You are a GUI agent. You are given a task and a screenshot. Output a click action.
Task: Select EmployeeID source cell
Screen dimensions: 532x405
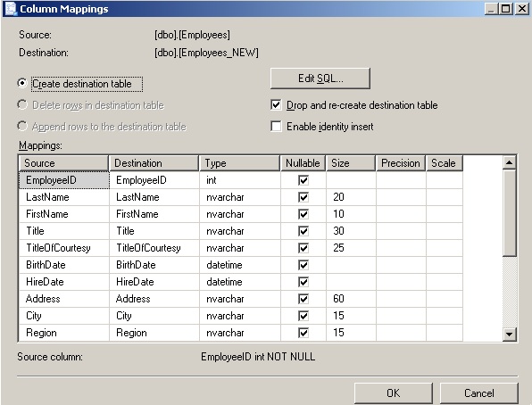[x=64, y=180]
